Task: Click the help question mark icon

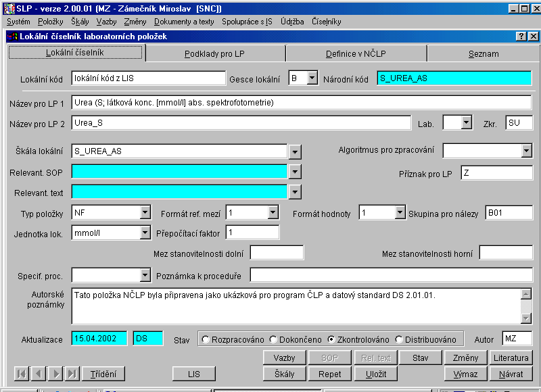Action: click(x=521, y=36)
